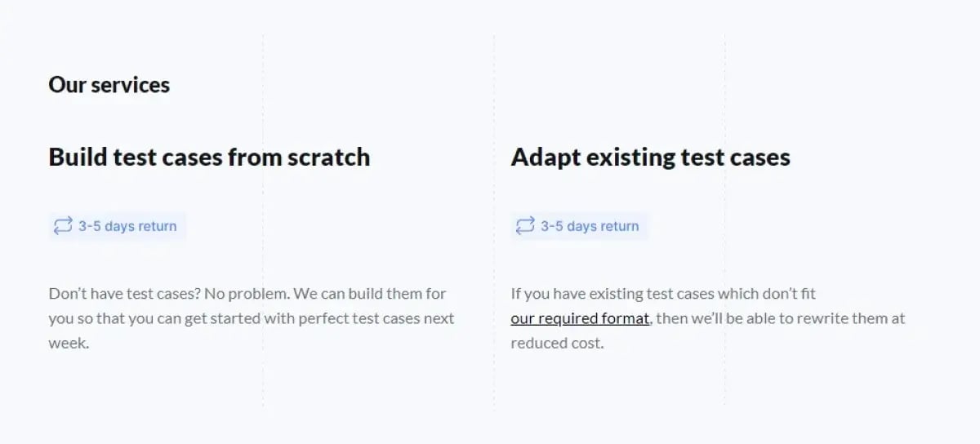Select the "Build test cases from scratch" heading
Image resolution: width=980 pixels, height=444 pixels.
click(209, 157)
